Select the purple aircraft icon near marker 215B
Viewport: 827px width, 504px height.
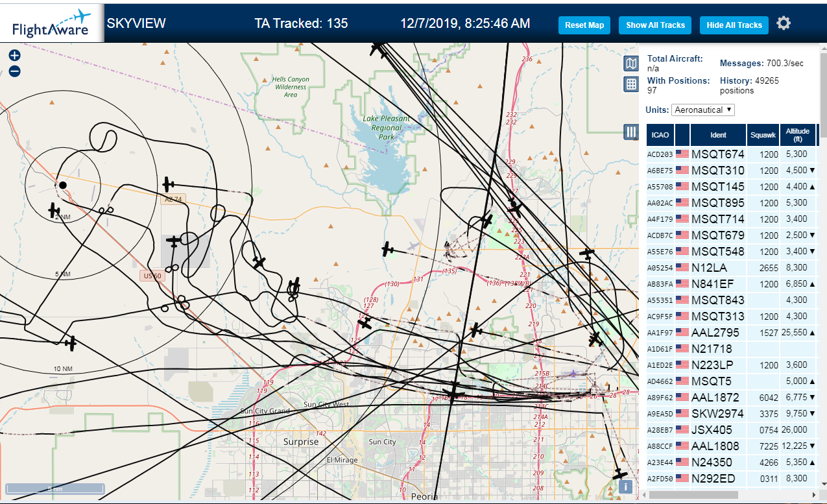click(573, 374)
